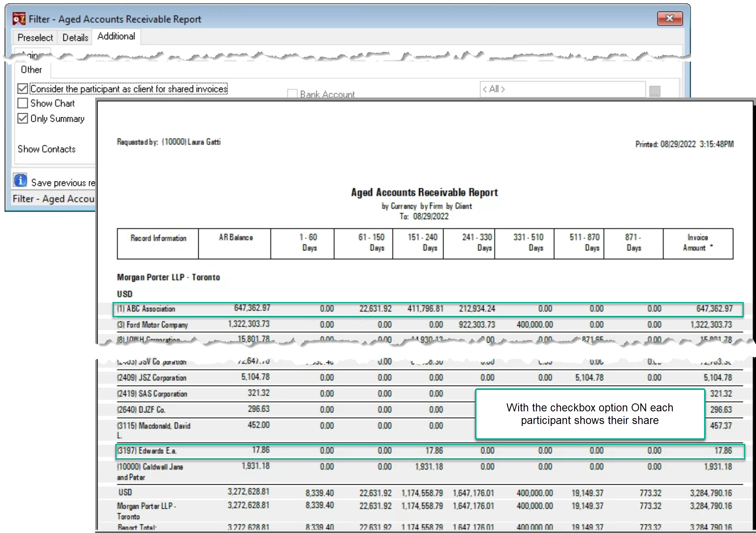Screen dimensions: 756x533
Task: Click the Morgan Porter LLP - Toronto heading
Action: (168, 277)
